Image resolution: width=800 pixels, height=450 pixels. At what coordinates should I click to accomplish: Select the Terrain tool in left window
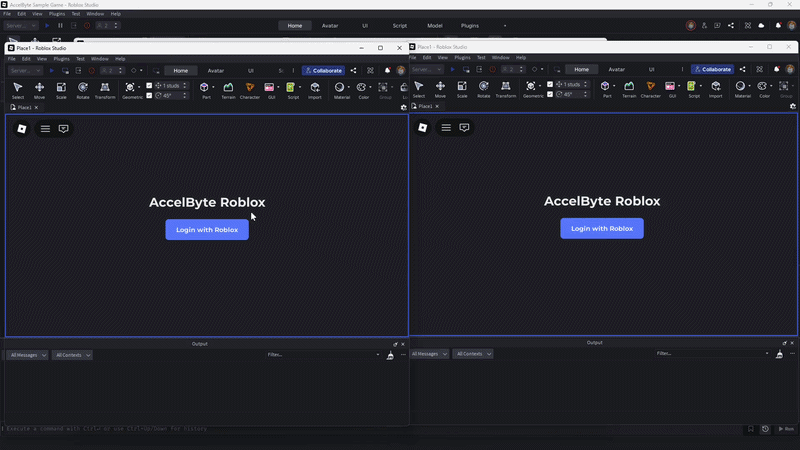228,90
